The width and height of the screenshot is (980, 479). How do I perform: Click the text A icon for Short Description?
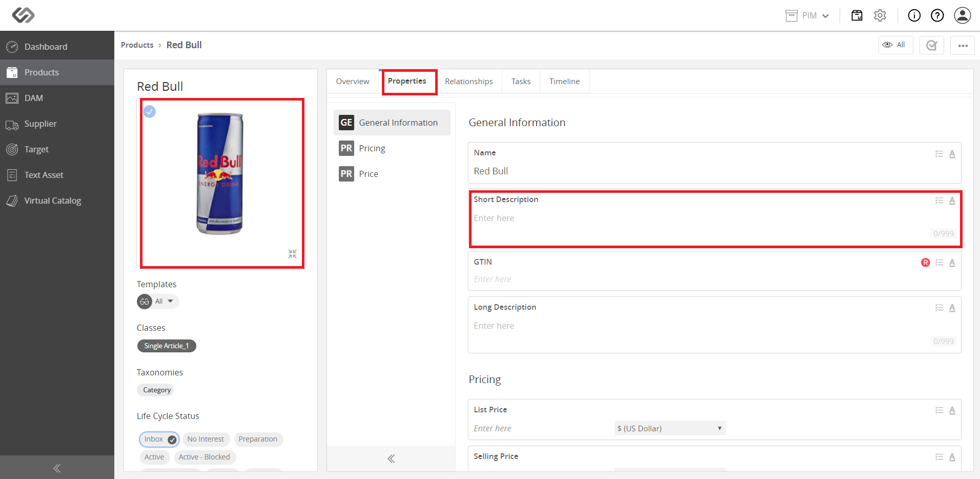(952, 201)
